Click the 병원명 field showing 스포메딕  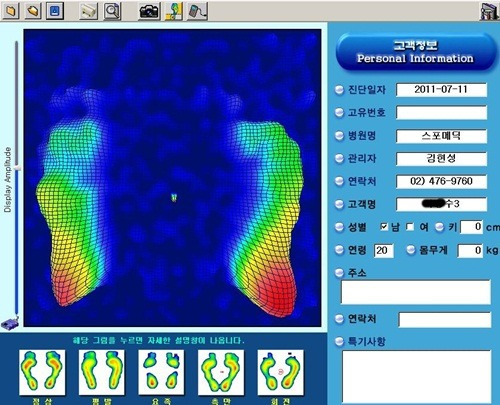coord(441,136)
